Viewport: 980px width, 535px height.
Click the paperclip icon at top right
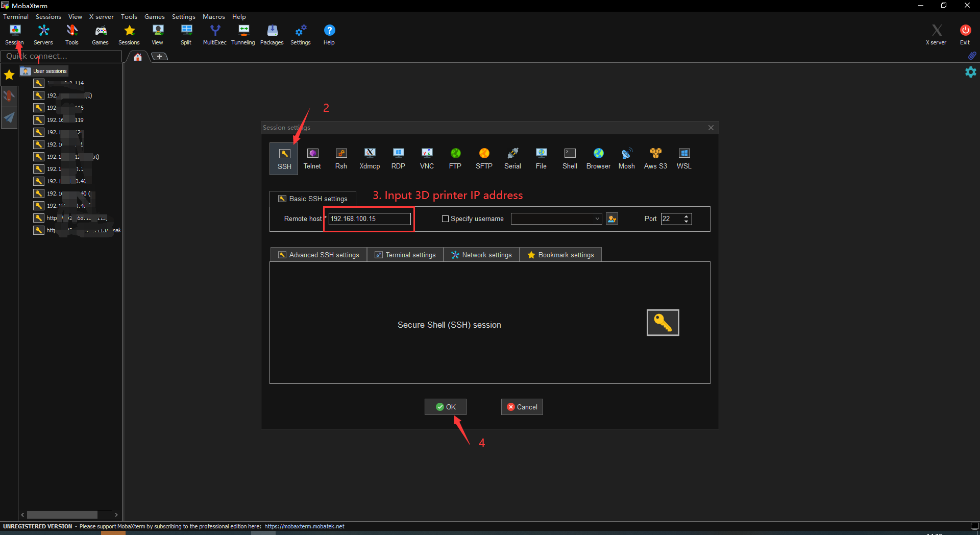tap(972, 55)
